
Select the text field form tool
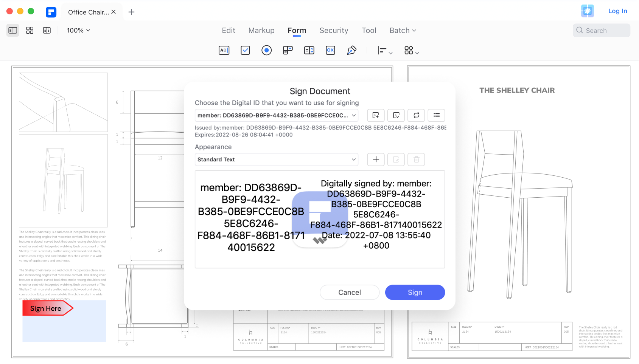point(224,50)
